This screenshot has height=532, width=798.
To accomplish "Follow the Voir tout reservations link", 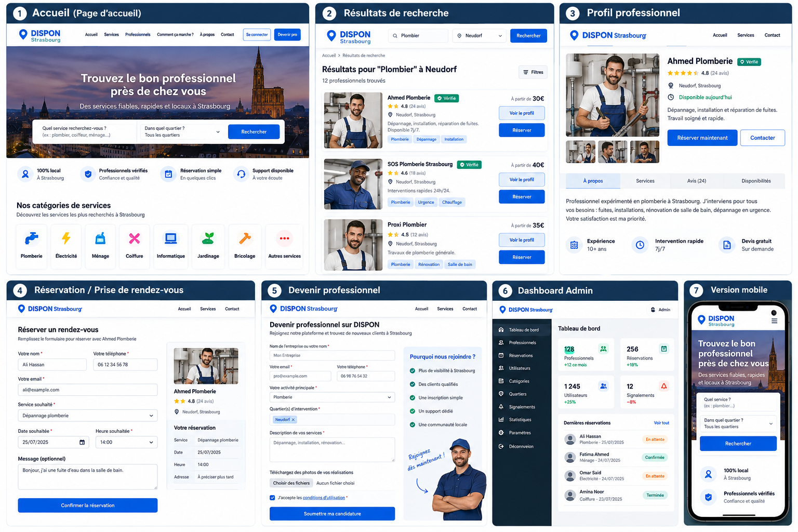I will 661,423.
